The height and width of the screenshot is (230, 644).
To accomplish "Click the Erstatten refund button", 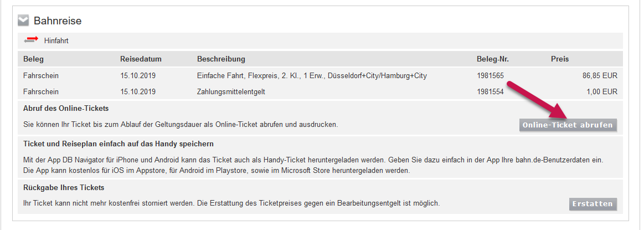I will click(593, 204).
